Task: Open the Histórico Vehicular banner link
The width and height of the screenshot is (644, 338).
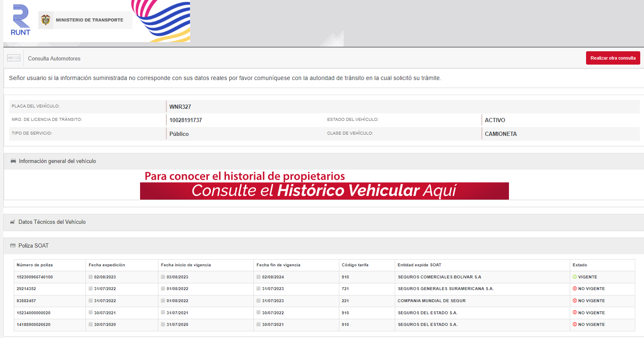Action: tap(324, 191)
